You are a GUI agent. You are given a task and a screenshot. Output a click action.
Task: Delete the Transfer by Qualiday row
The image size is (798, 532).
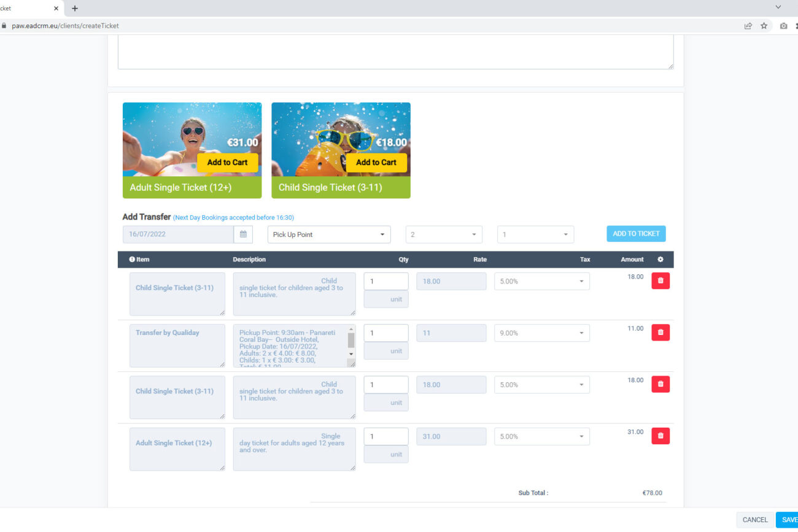pos(660,333)
